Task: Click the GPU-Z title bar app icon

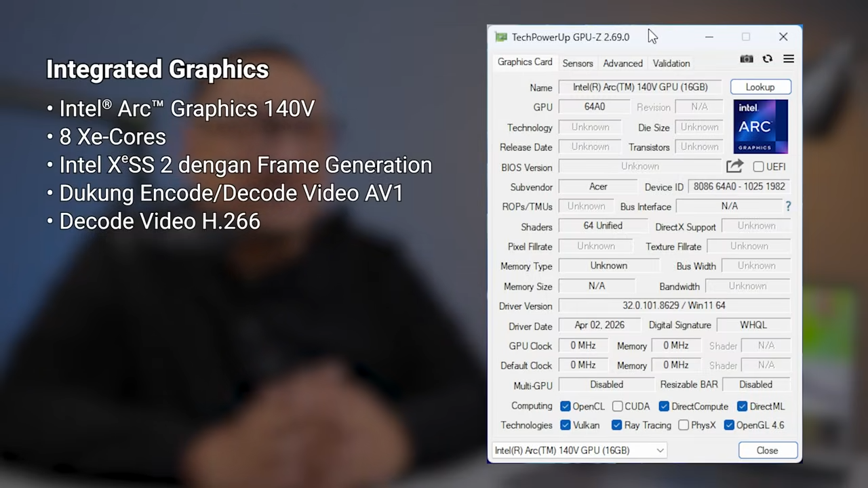Action: 501,37
